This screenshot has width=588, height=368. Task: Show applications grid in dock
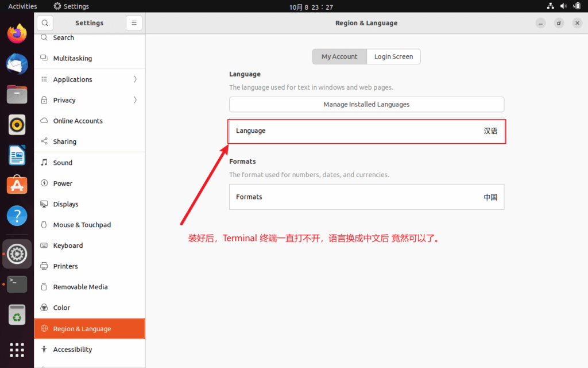pyautogui.click(x=17, y=349)
